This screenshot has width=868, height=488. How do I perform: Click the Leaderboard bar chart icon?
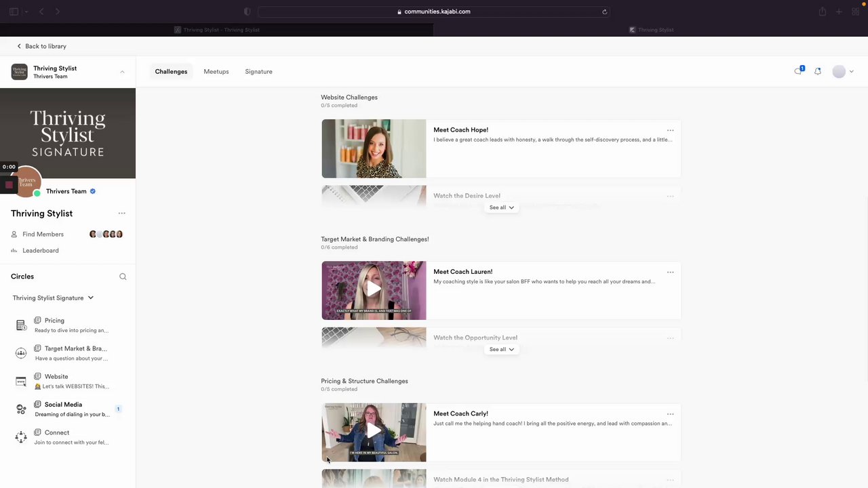(14, 251)
